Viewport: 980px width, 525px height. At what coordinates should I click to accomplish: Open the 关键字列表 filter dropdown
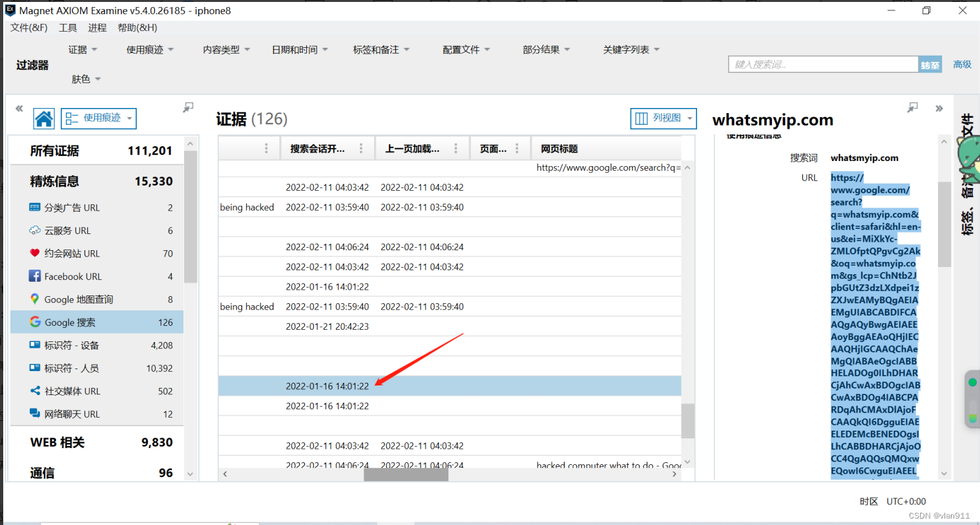coord(631,50)
